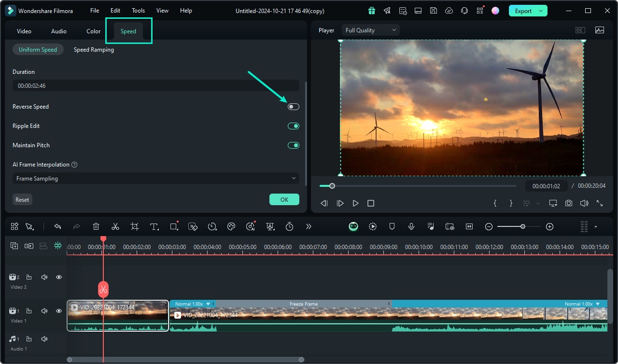Screen dimensions: 618x364
Task: Click the paper plane share icon
Action: tap(387, 11)
